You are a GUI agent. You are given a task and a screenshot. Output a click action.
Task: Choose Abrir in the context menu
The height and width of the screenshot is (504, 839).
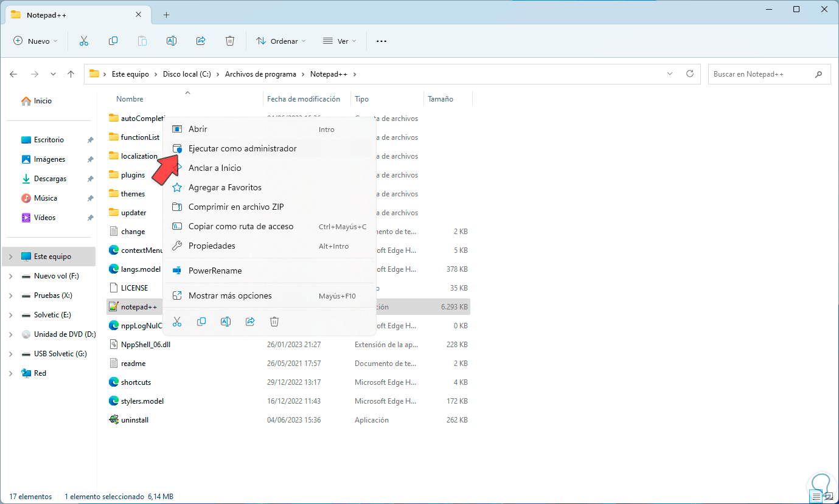pyautogui.click(x=269, y=129)
